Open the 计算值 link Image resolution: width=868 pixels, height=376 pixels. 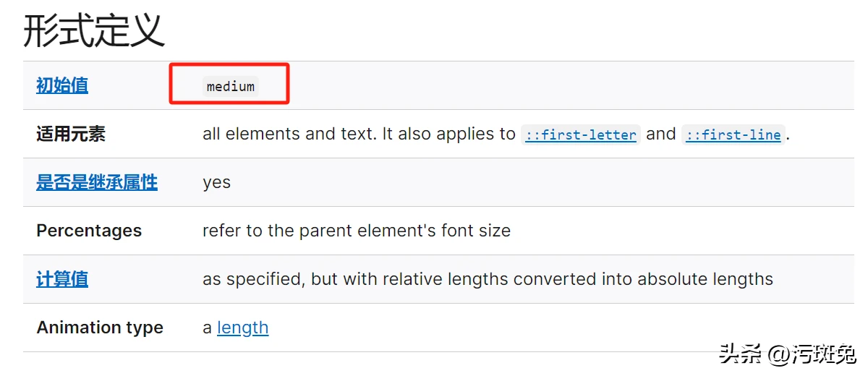62,279
